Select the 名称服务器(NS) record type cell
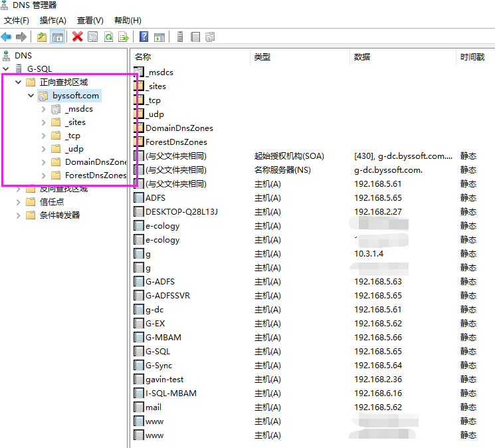The image size is (495, 448). (282, 170)
